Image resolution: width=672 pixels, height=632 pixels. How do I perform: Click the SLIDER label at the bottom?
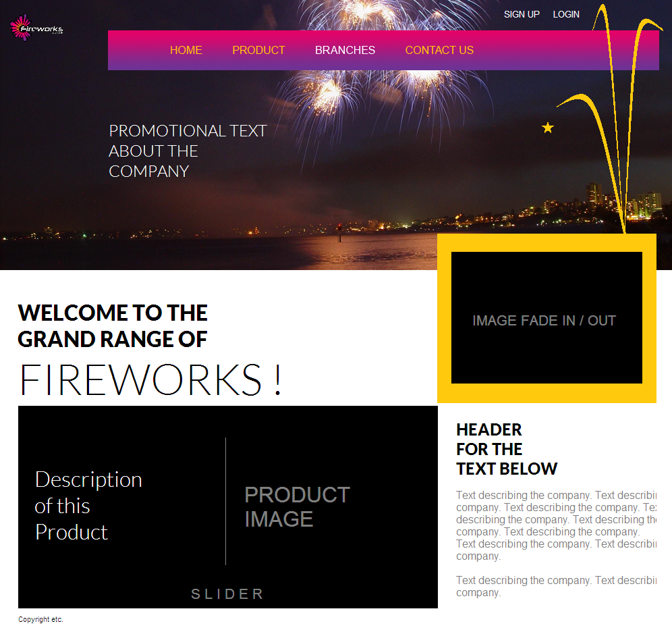[227, 594]
